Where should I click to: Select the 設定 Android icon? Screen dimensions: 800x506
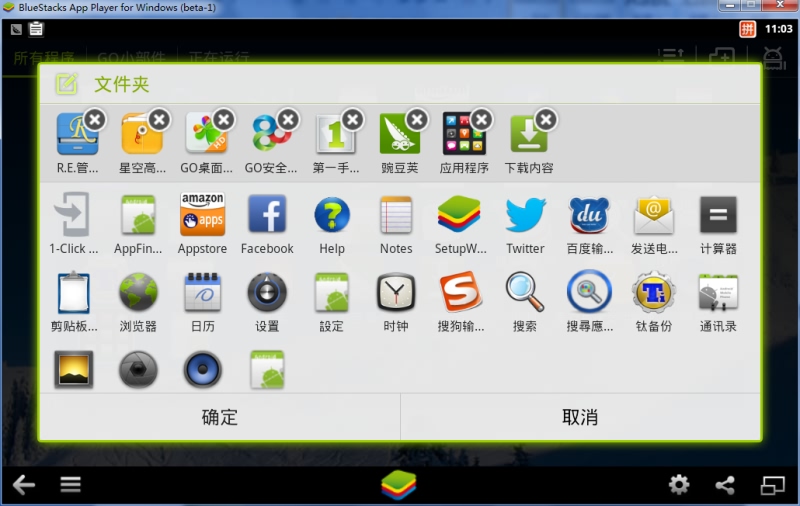pyautogui.click(x=332, y=292)
